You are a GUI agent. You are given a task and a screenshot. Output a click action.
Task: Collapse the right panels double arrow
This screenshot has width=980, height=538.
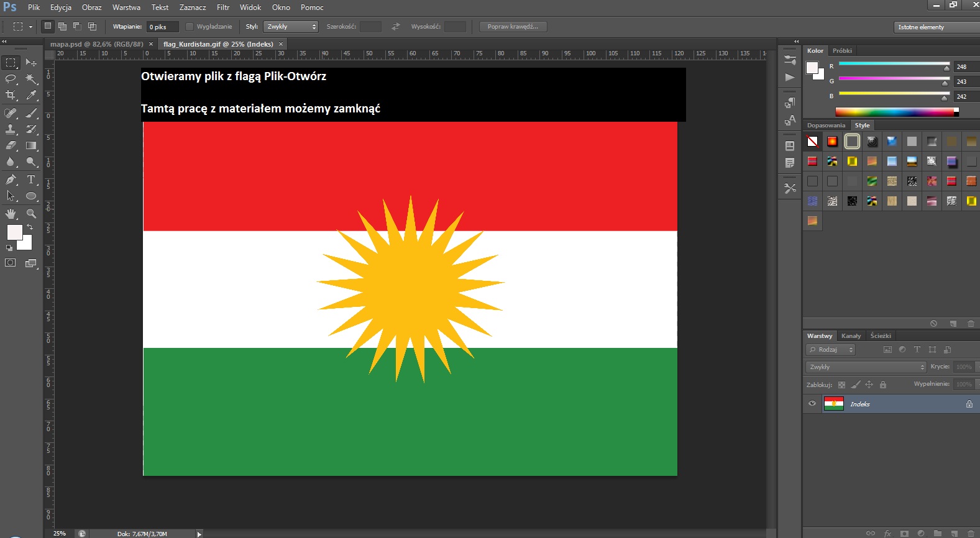(796, 41)
